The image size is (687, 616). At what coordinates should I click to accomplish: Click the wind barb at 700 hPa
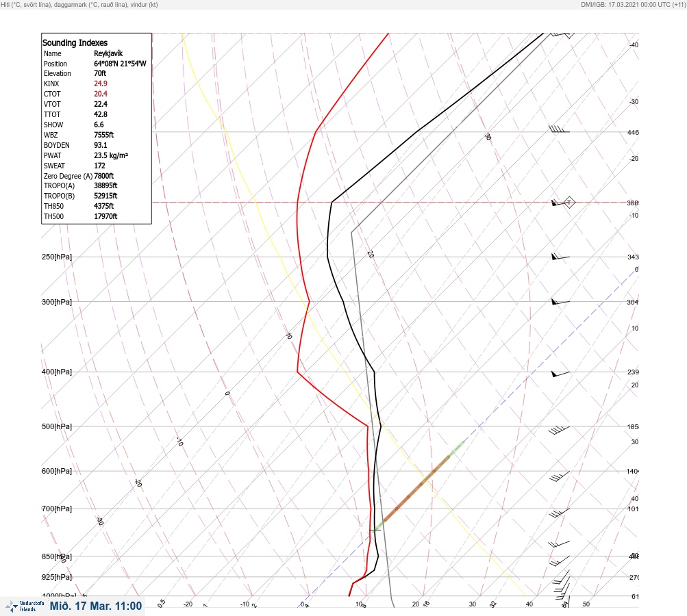tap(560, 513)
